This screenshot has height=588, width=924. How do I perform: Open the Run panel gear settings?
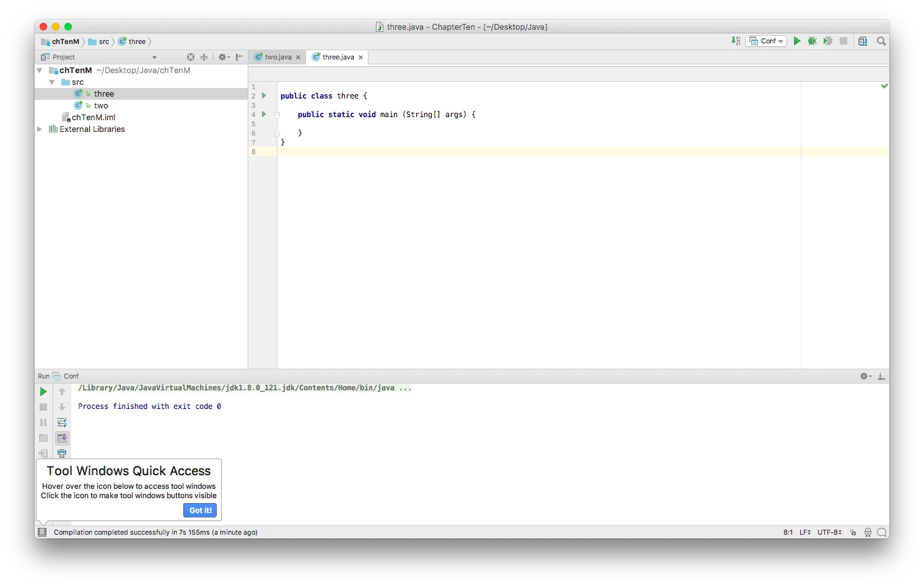point(866,376)
